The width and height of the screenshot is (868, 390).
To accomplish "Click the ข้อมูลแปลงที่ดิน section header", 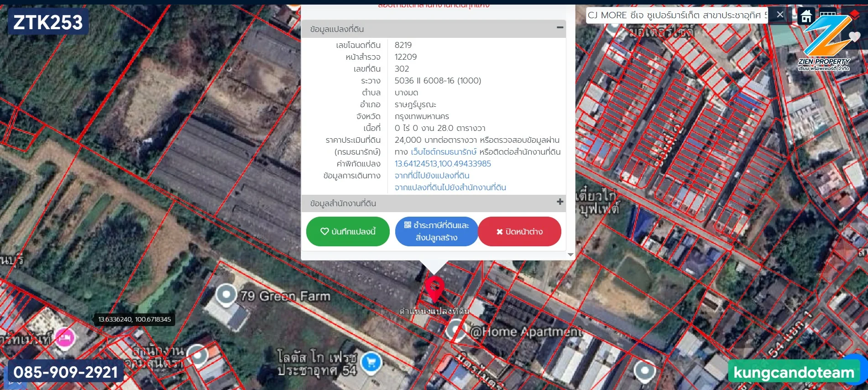I will (x=434, y=29).
